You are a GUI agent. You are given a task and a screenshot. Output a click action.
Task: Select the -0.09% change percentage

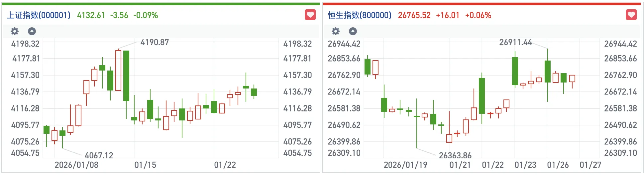pos(146,15)
